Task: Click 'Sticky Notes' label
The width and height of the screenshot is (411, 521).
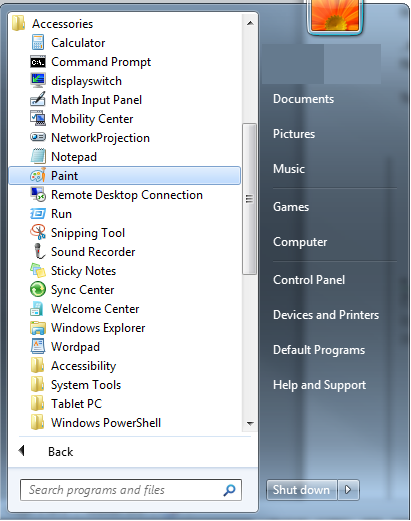Action: tap(83, 271)
